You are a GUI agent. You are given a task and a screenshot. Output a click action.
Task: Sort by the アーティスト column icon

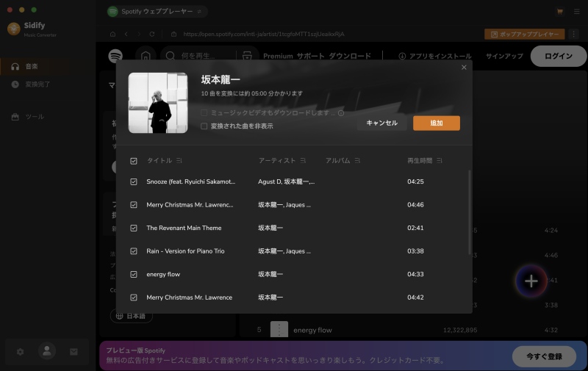click(x=303, y=160)
